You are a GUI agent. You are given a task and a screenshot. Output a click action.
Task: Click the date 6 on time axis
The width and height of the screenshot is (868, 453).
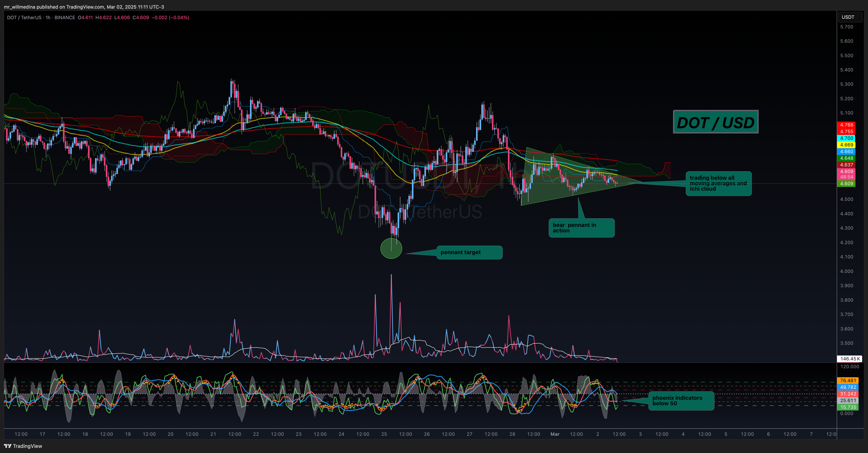coord(768,434)
